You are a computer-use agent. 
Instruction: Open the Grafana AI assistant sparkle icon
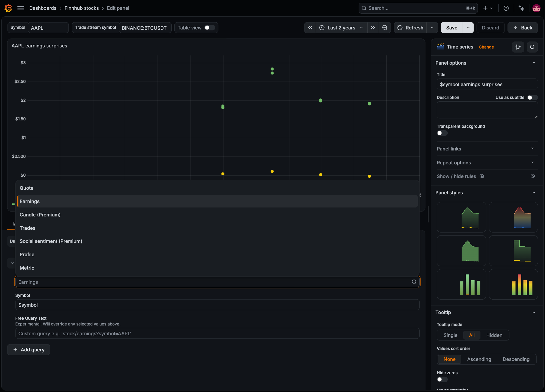522,8
